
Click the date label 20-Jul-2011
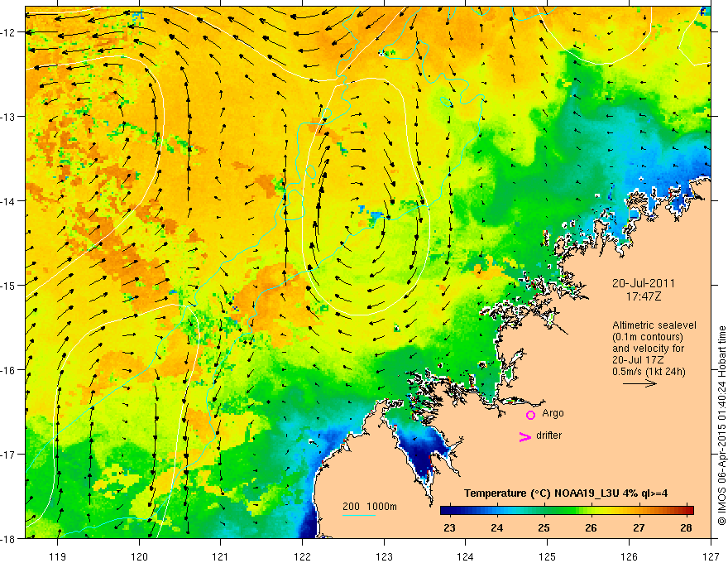[644, 283]
